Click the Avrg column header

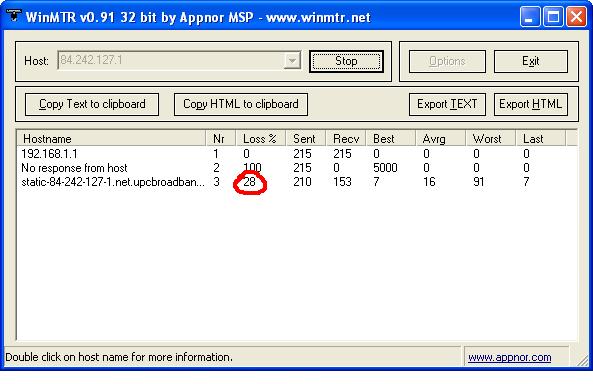441,138
